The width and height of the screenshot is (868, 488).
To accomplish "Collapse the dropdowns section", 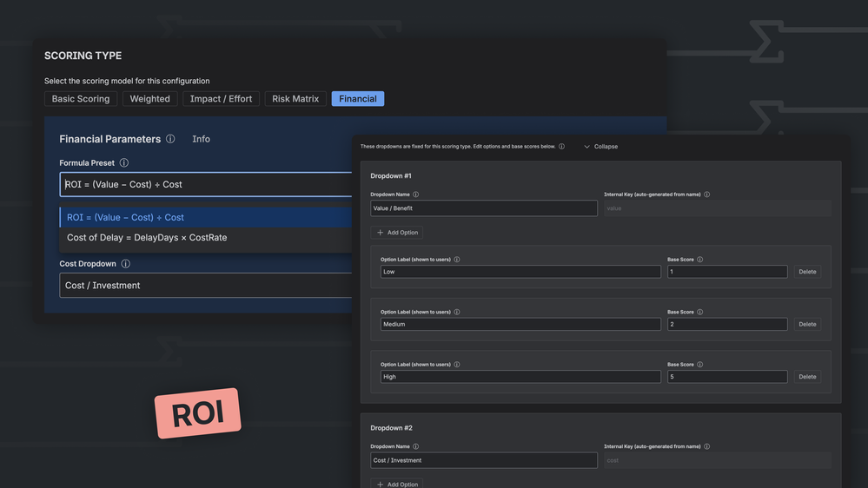I will (x=601, y=147).
